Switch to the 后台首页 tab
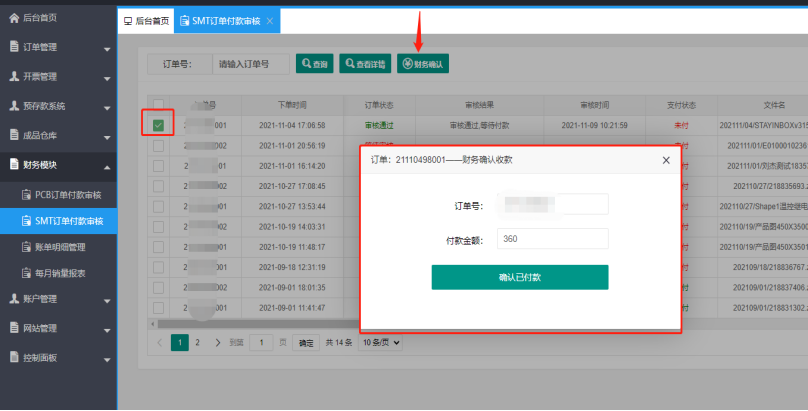The image size is (808, 411). coord(146,21)
